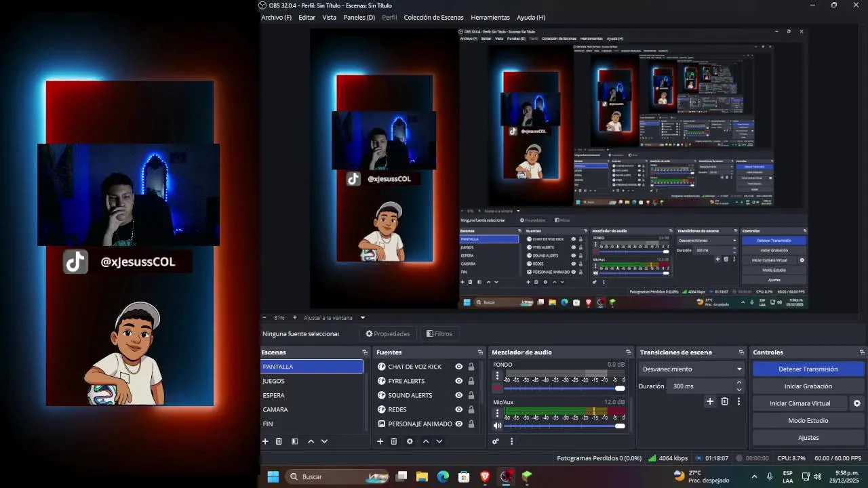Open Mic/Aux audio track options menu
868x488 pixels.
tap(497, 413)
